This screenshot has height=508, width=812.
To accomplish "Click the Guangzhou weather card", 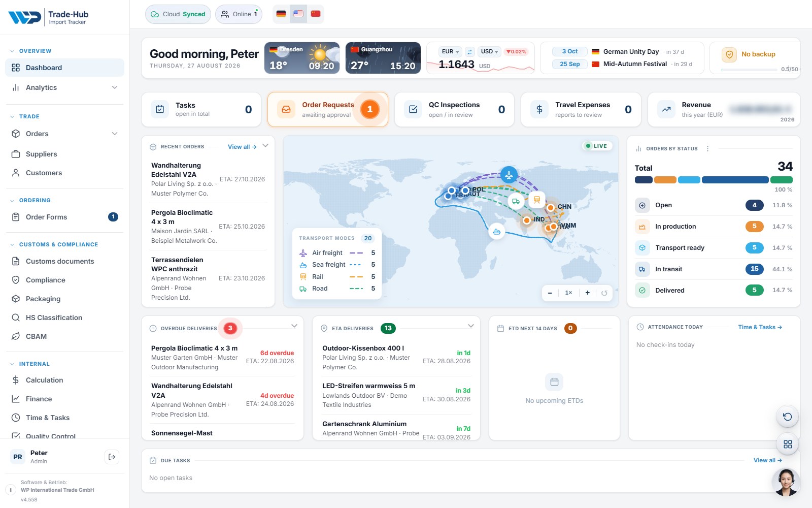I will pyautogui.click(x=383, y=58).
